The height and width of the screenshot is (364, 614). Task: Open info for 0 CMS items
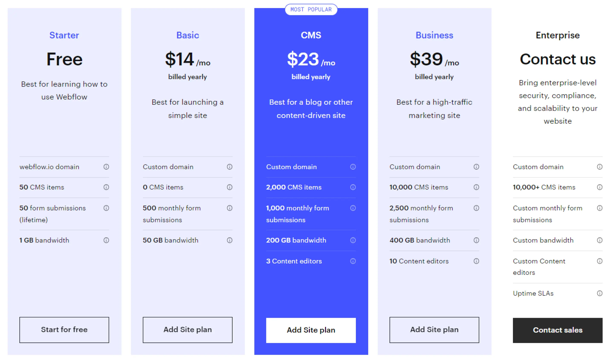(229, 187)
